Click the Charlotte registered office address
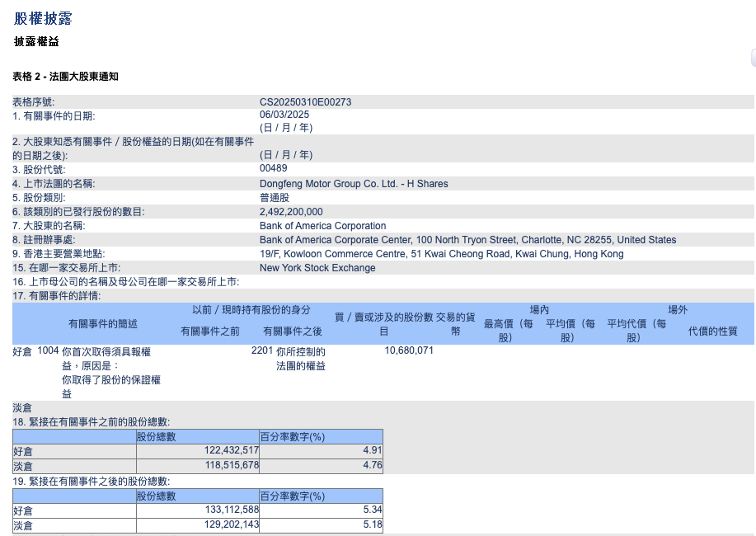Viewport: 756px width, 536px height. pyautogui.click(x=467, y=240)
